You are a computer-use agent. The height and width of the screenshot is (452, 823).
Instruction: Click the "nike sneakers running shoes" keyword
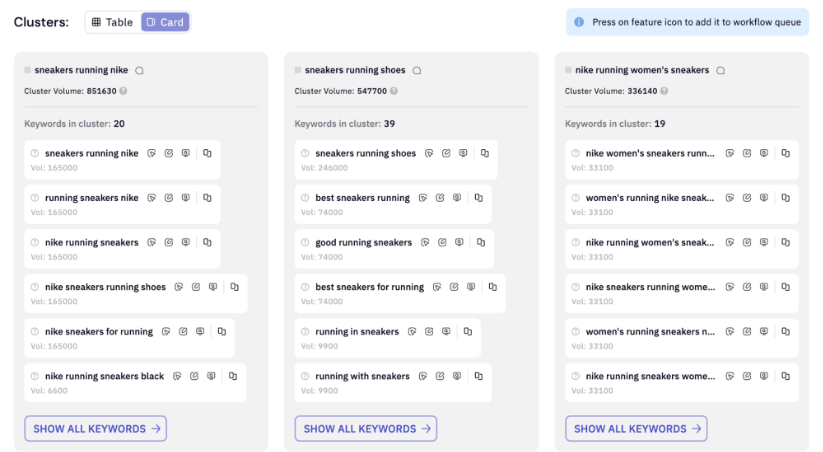click(105, 287)
